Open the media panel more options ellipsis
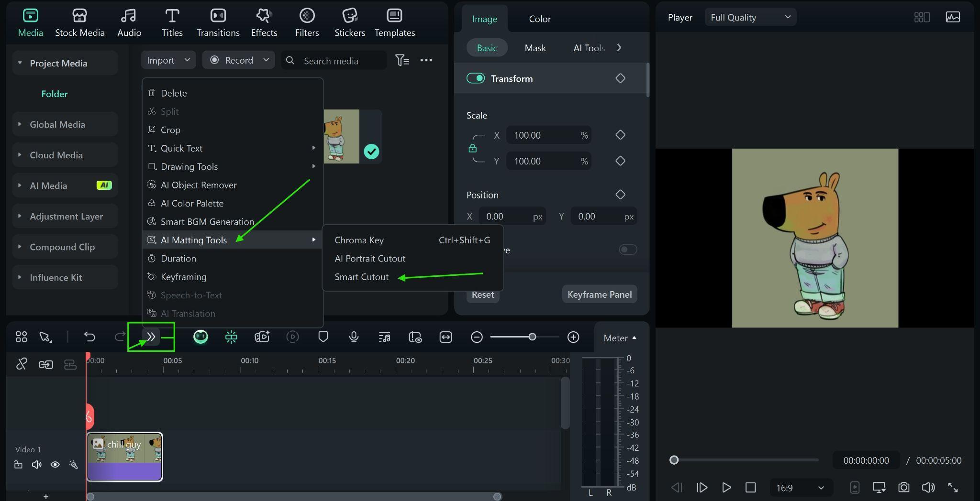 426,60
